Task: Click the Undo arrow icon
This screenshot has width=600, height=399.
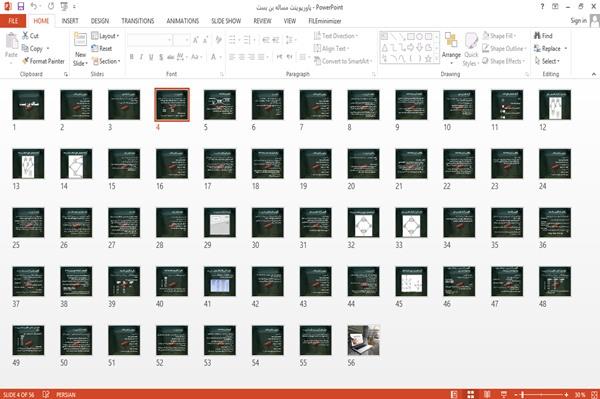Action: point(34,7)
